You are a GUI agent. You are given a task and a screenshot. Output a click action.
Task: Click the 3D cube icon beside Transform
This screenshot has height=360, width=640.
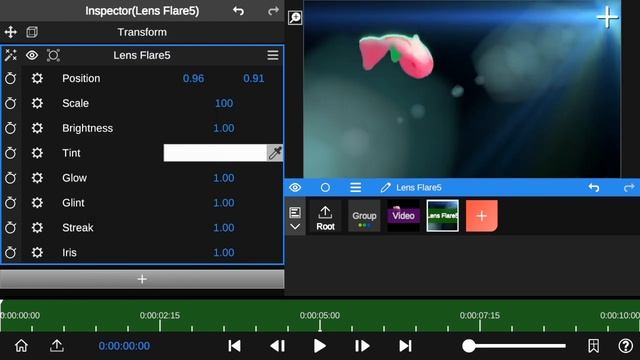point(32,32)
